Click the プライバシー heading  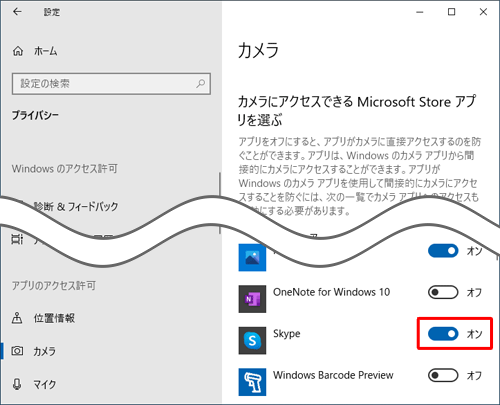click(35, 115)
